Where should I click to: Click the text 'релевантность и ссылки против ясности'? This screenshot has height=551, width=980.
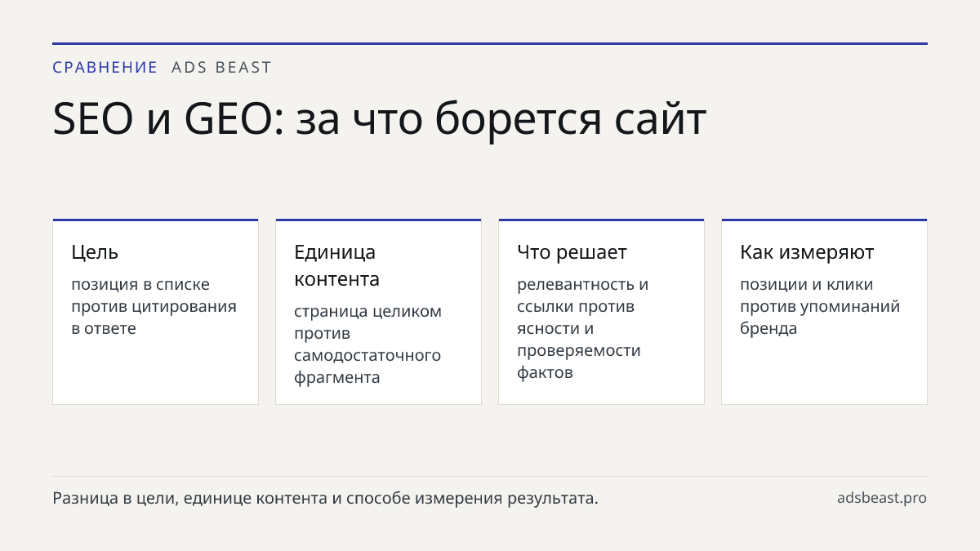point(583,306)
